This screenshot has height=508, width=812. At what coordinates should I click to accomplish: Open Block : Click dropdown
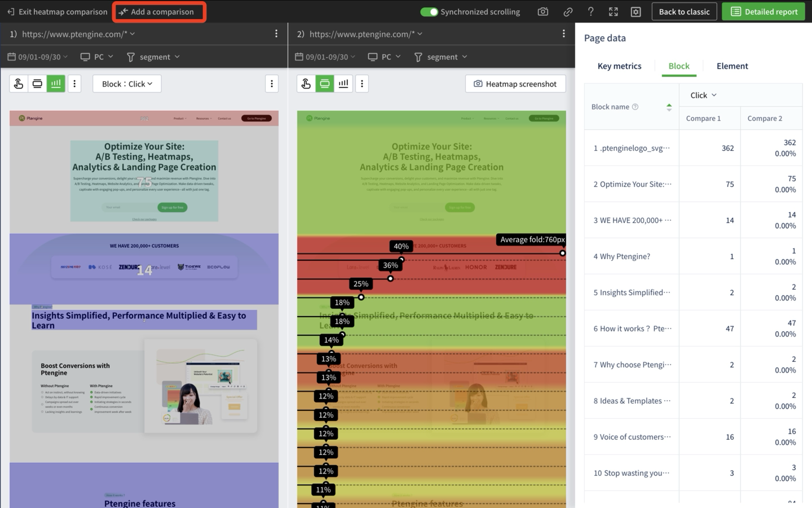[x=127, y=84]
